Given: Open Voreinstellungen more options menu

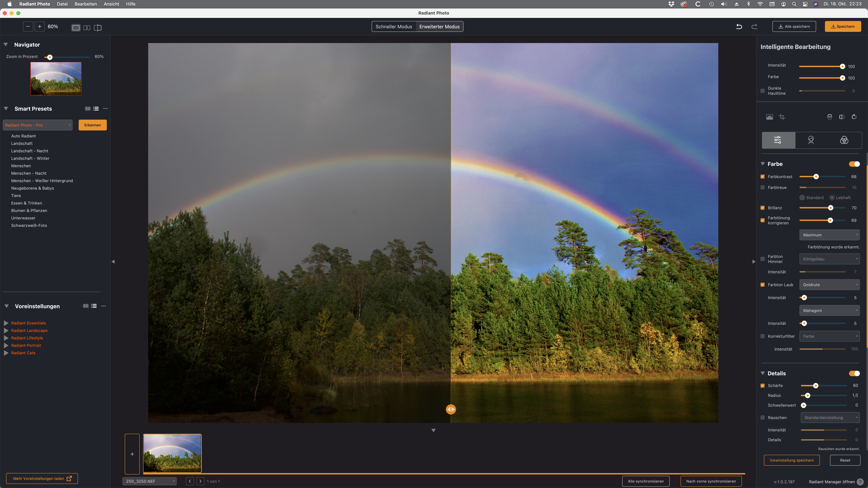Looking at the screenshot, I should click(103, 306).
